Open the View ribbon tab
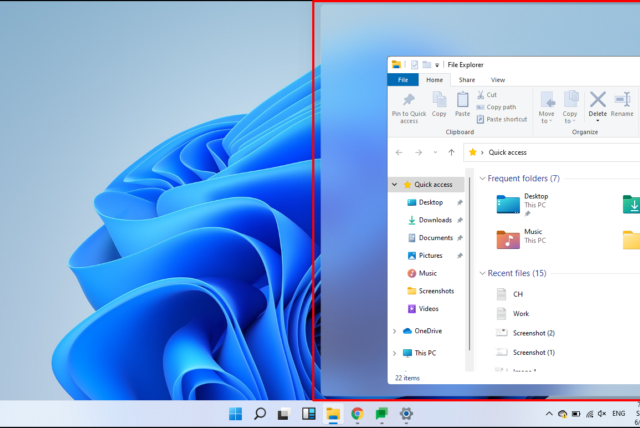Viewport: 640px width, 428px height. (497, 80)
